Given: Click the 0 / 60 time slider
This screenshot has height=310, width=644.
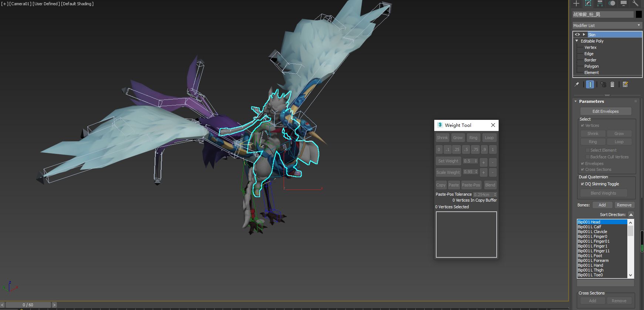Looking at the screenshot, I should (28, 305).
